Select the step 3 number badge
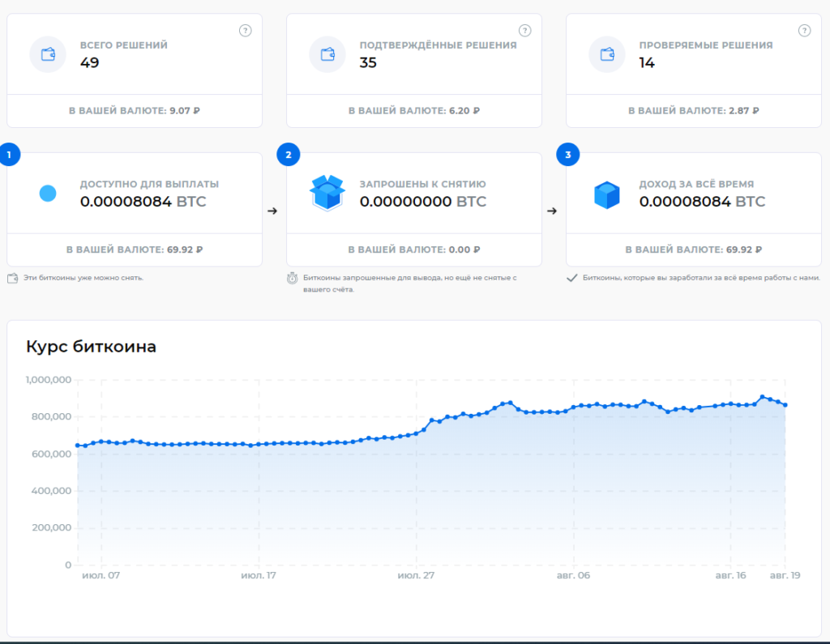 [567, 155]
